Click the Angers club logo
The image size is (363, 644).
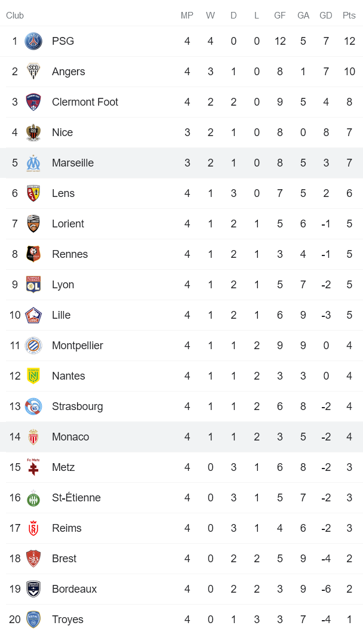pyautogui.click(x=33, y=72)
